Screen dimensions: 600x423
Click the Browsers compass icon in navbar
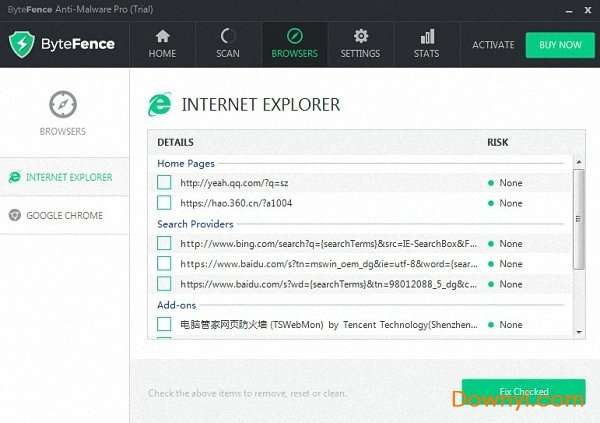(x=295, y=36)
